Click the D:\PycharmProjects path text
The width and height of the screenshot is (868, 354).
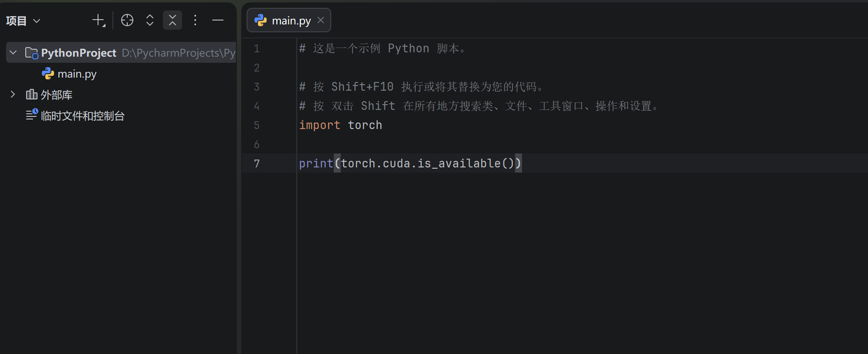178,53
